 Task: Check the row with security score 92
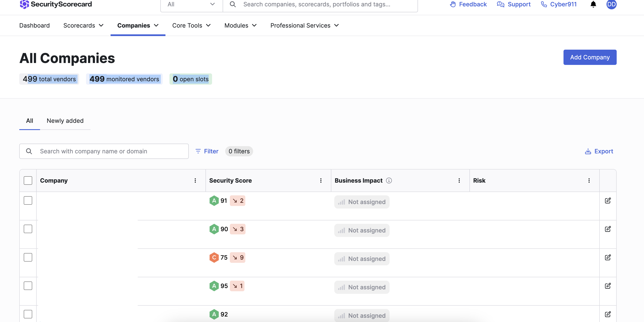pos(28,314)
